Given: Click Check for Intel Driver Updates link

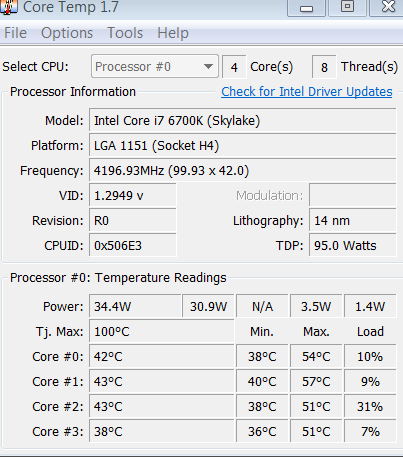Looking at the screenshot, I should pyautogui.click(x=307, y=92).
